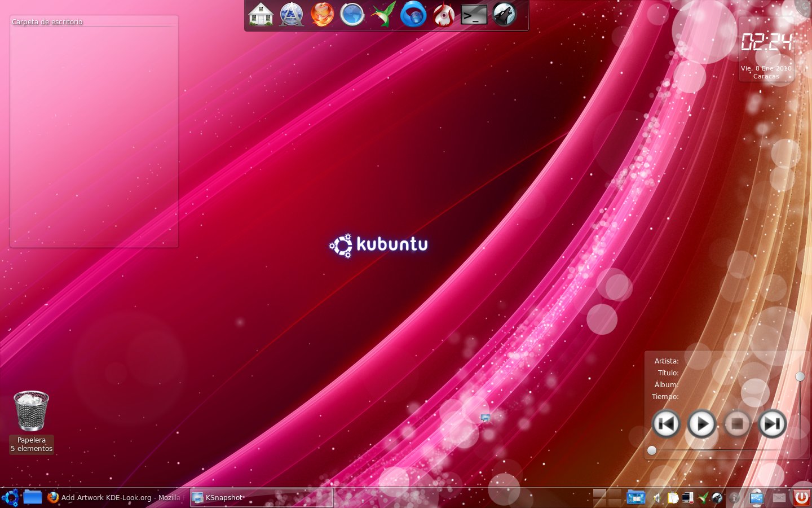Screen dimensions: 812x508
Task: Open the red flame disc burner in the dock
Action: (444, 14)
